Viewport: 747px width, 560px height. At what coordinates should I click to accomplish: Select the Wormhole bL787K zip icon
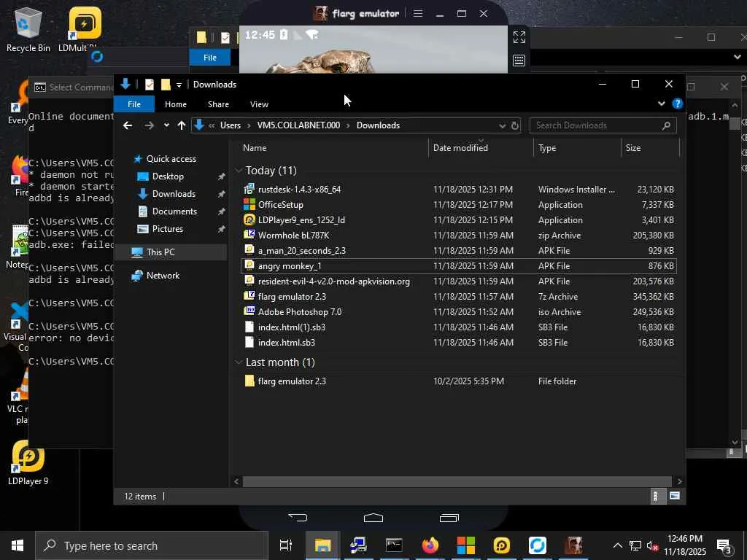249,236
